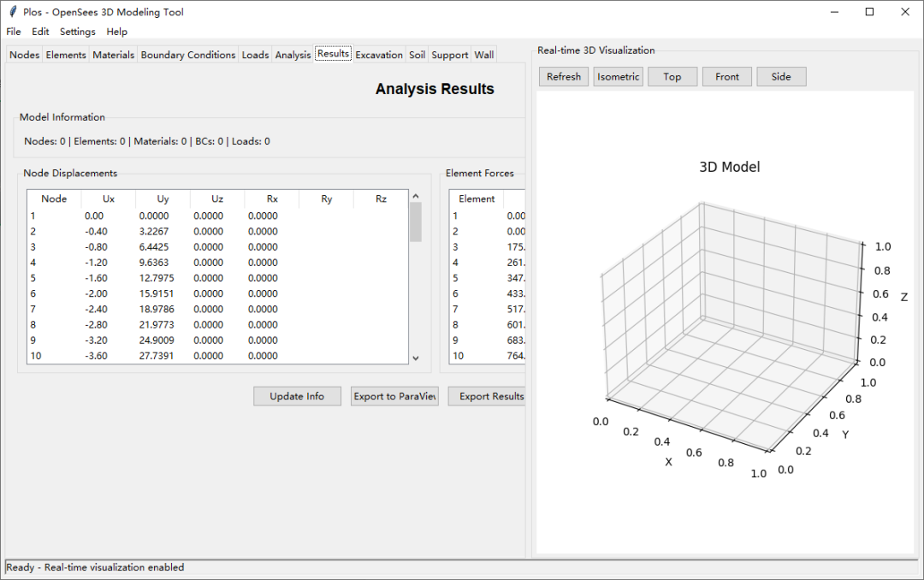The height and width of the screenshot is (580, 924).
Task: Click the Node column header
Action: (x=54, y=199)
